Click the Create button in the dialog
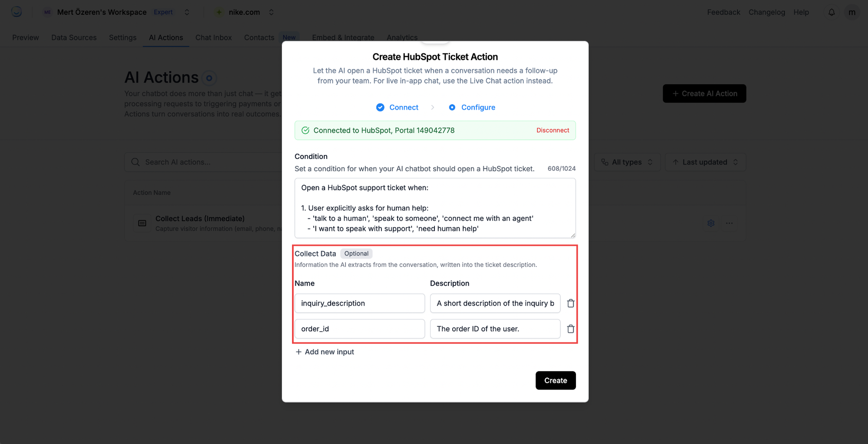Viewport: 868px width, 444px height. click(x=556, y=380)
